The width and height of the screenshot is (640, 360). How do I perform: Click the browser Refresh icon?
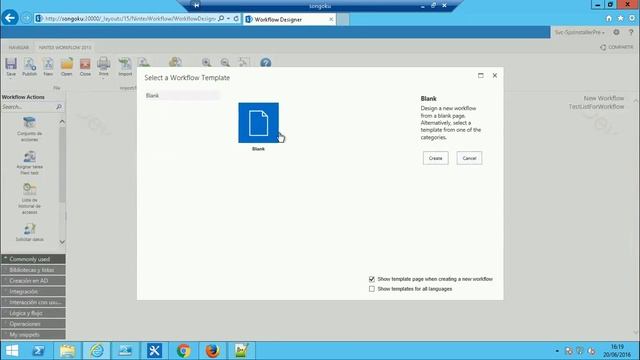coord(236,19)
